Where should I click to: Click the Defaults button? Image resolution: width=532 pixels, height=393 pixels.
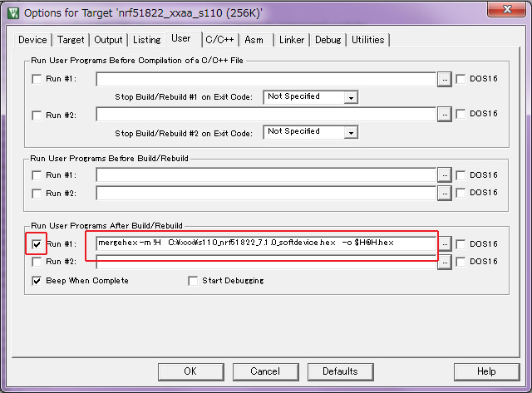(x=340, y=371)
